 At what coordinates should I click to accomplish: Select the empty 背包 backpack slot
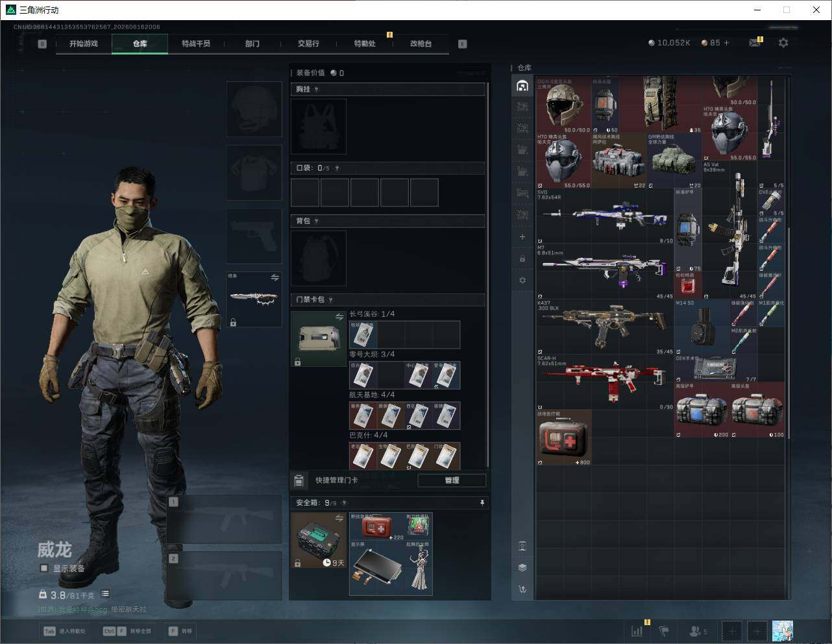tap(319, 258)
